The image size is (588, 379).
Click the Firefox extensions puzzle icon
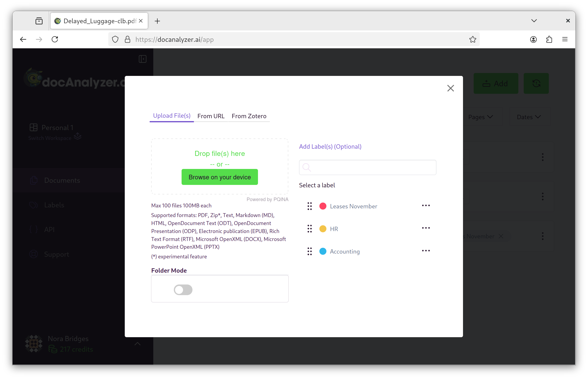tap(549, 39)
